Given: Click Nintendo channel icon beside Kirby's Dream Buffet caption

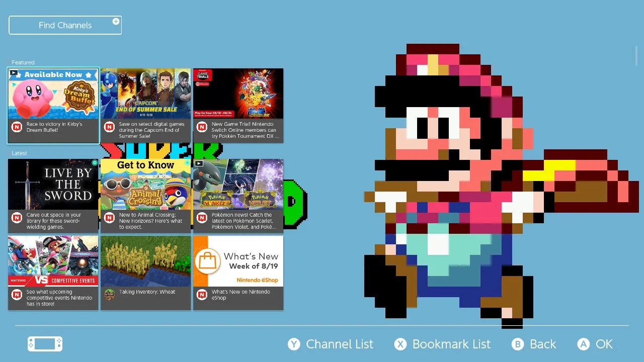Looking at the screenshot, I should pyautogui.click(x=17, y=127).
